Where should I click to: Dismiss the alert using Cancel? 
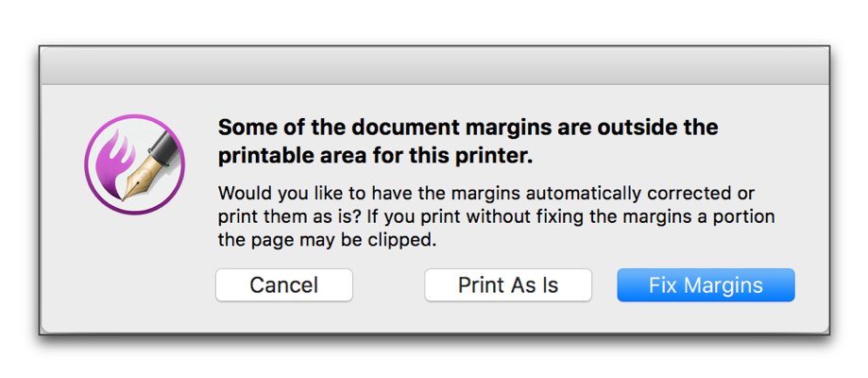(284, 284)
